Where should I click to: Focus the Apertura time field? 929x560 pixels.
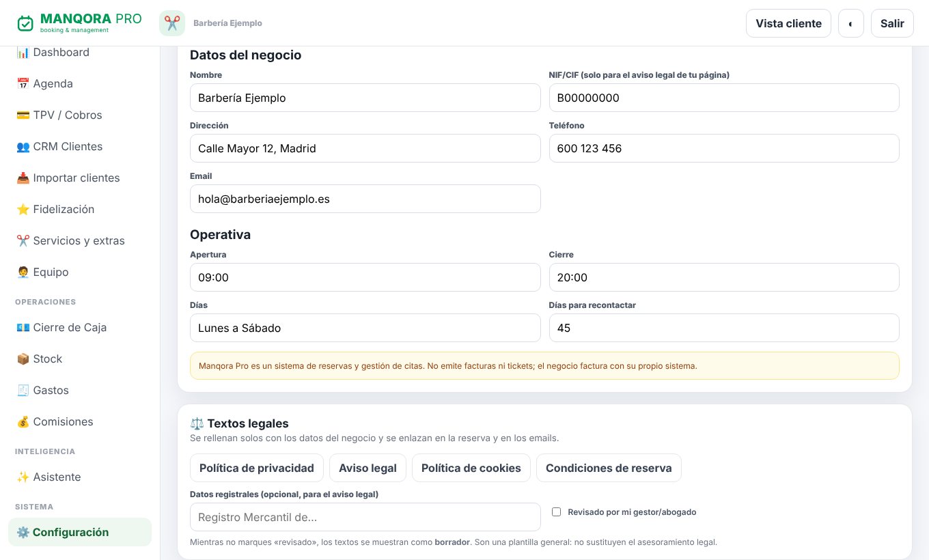click(x=365, y=277)
